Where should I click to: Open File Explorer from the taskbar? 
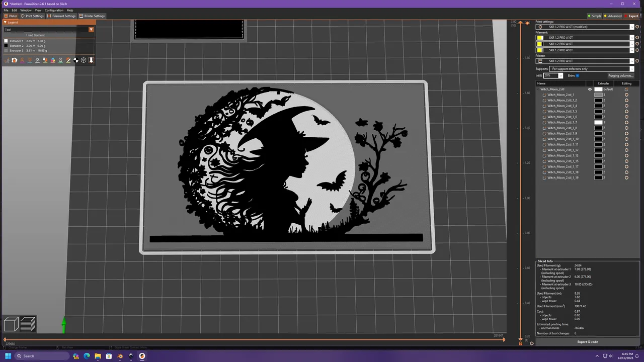coord(98,356)
